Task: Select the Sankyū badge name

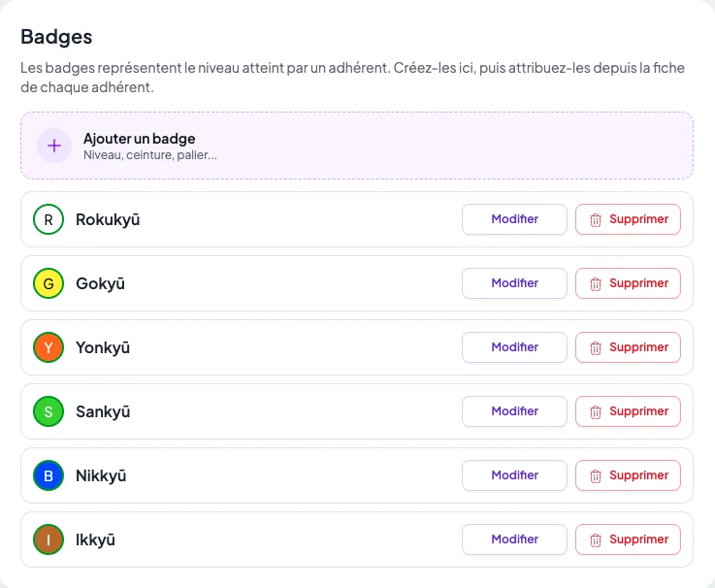Action: (103, 411)
